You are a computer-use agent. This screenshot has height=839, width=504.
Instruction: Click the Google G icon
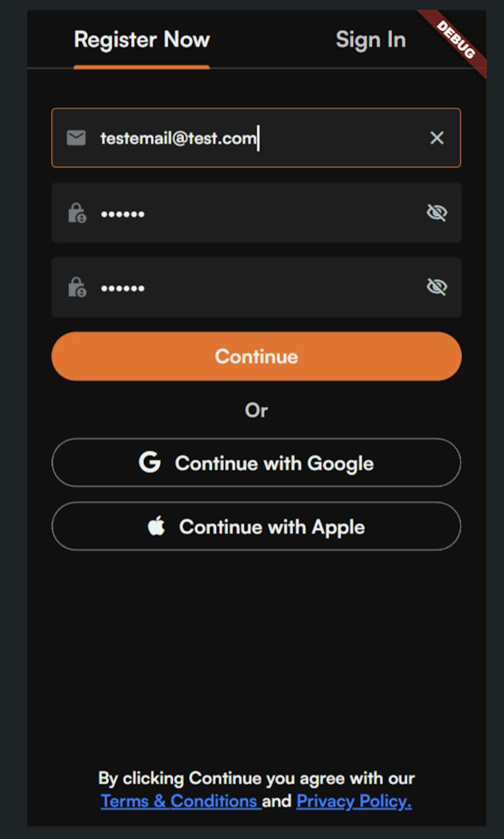[151, 463]
